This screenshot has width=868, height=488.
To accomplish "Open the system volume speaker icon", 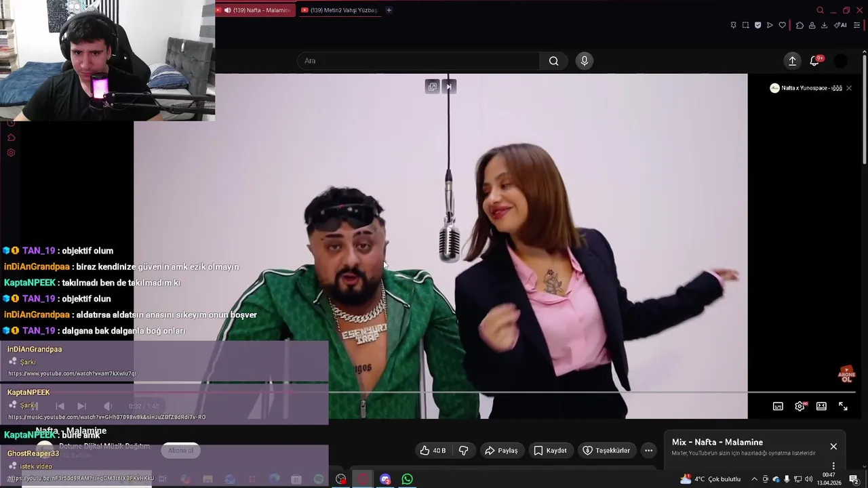I will click(808, 479).
